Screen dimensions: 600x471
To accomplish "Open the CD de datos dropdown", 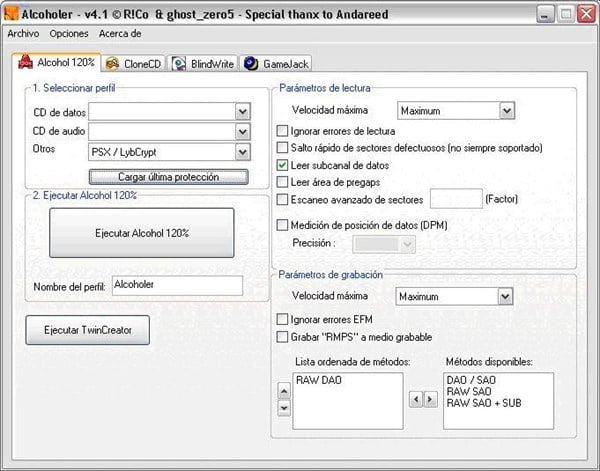I will [243, 112].
